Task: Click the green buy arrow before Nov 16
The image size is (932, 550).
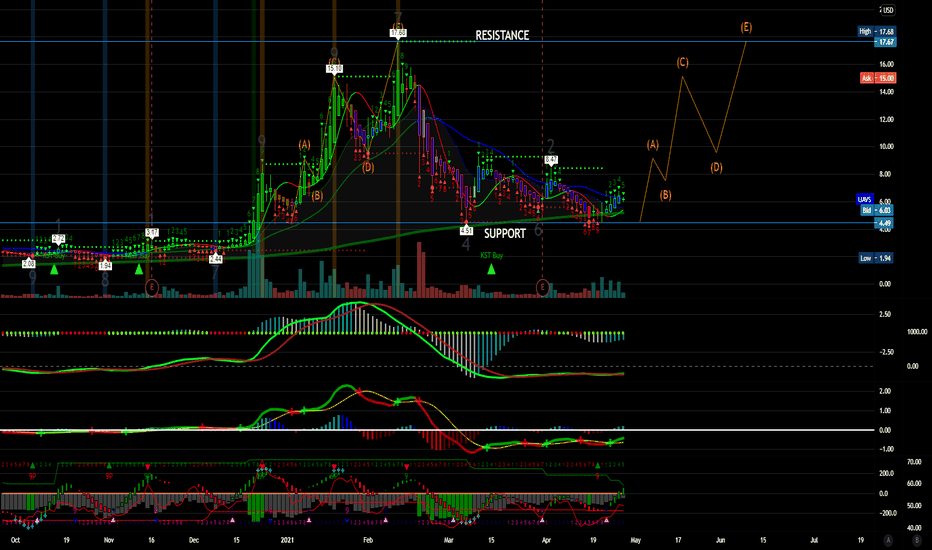Action: coord(139,269)
